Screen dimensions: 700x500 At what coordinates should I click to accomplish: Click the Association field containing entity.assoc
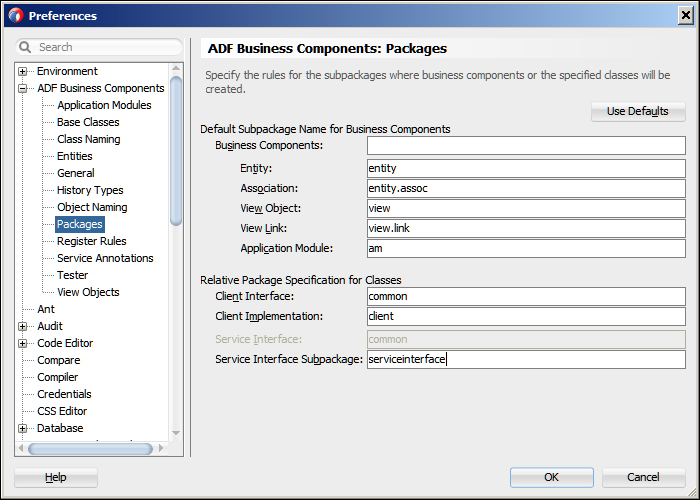click(x=526, y=188)
